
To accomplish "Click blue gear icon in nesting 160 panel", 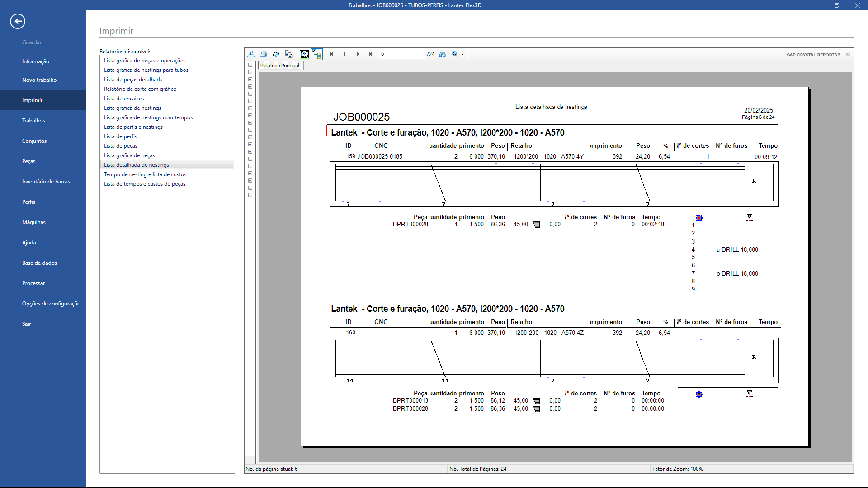I will coord(699,394).
